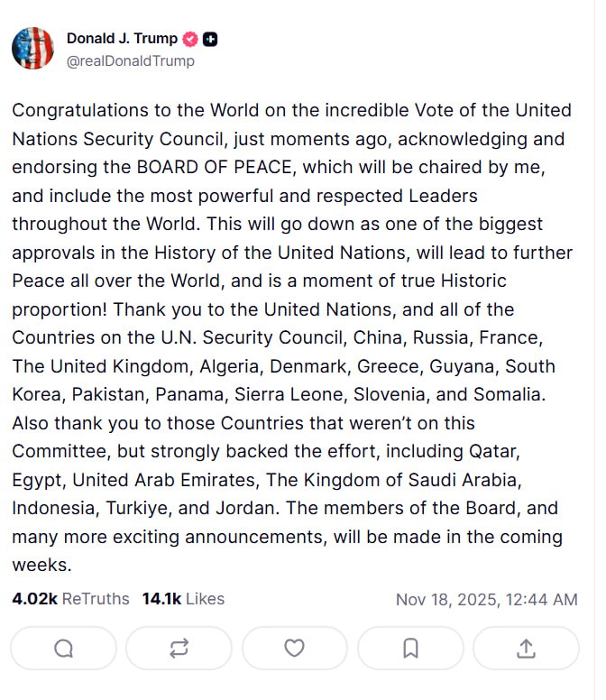The image size is (606, 700).
Task: Click the Nov 18, 2025 timestamp
Action: pos(486,599)
